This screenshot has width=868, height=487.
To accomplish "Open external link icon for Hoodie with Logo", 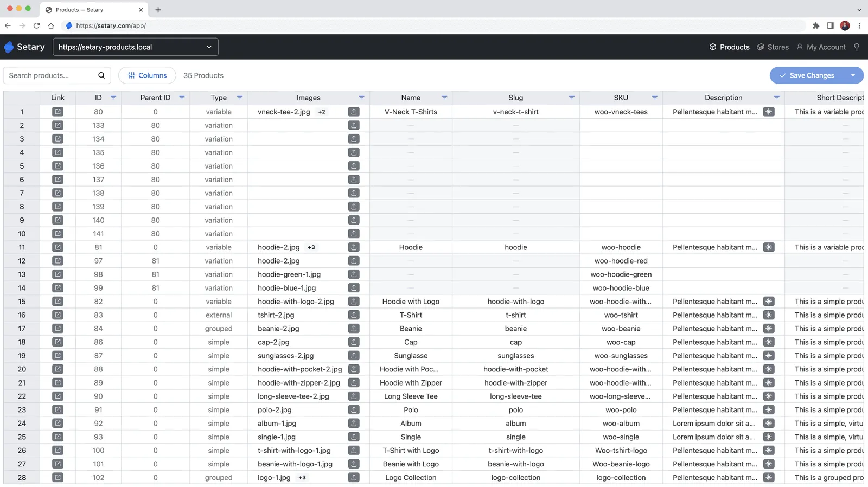I will click(x=58, y=302).
